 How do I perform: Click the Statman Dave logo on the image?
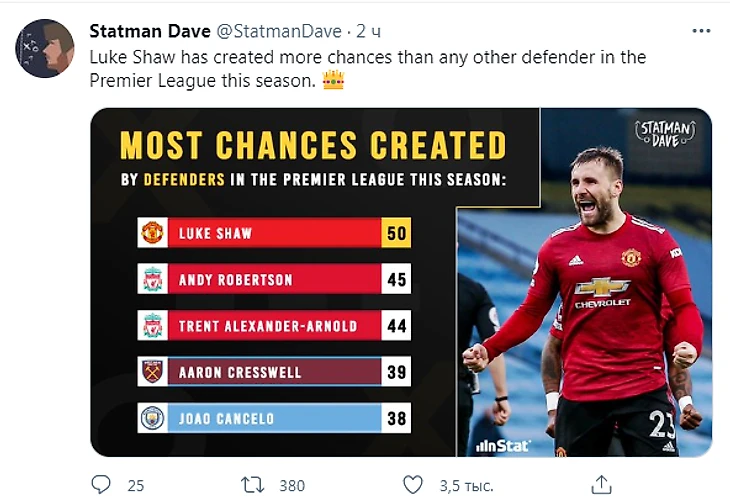[665, 132]
